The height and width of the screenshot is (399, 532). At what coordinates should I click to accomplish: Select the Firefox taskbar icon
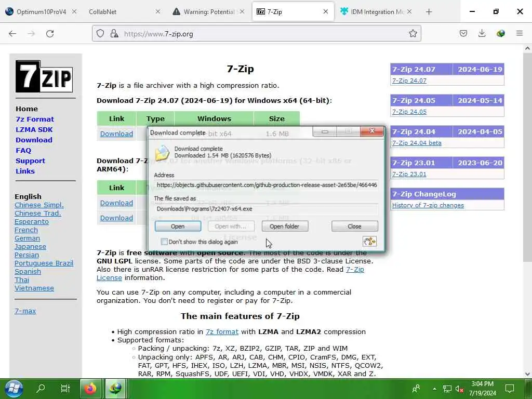pyautogui.click(x=90, y=389)
